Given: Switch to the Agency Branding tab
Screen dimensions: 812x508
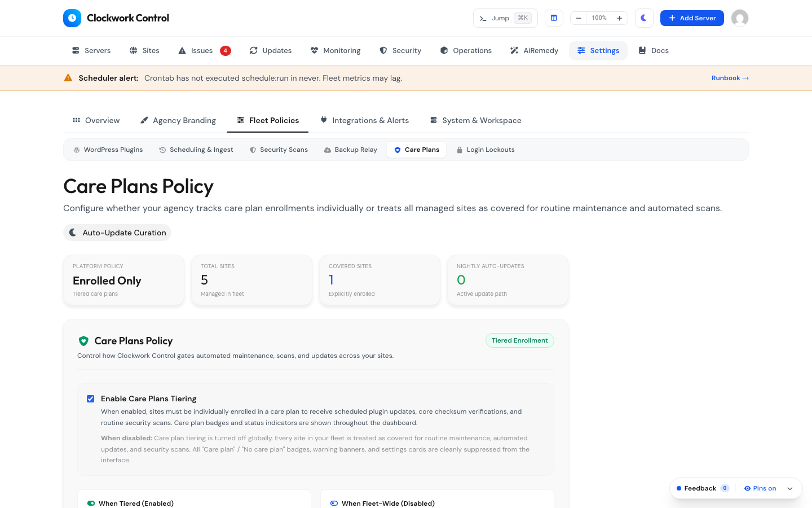Looking at the screenshot, I should [178, 120].
